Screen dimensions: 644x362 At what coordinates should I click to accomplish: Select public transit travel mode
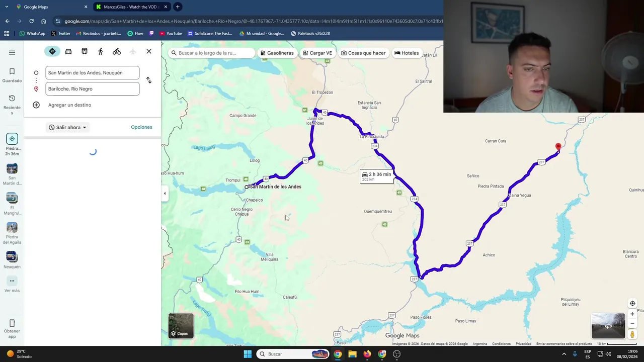coord(85,51)
